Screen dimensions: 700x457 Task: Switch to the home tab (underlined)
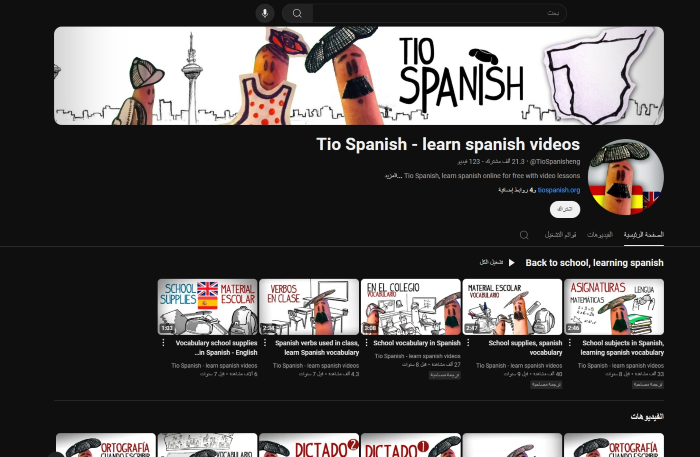tap(644, 235)
